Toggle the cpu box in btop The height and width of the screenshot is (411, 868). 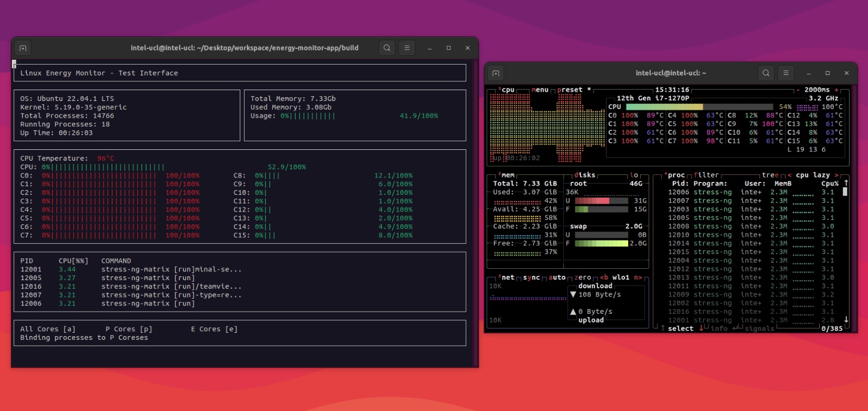click(x=507, y=90)
